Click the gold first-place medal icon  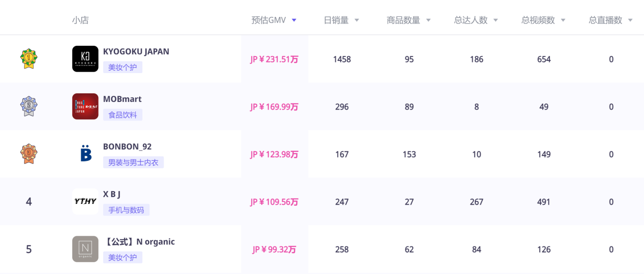point(28,58)
